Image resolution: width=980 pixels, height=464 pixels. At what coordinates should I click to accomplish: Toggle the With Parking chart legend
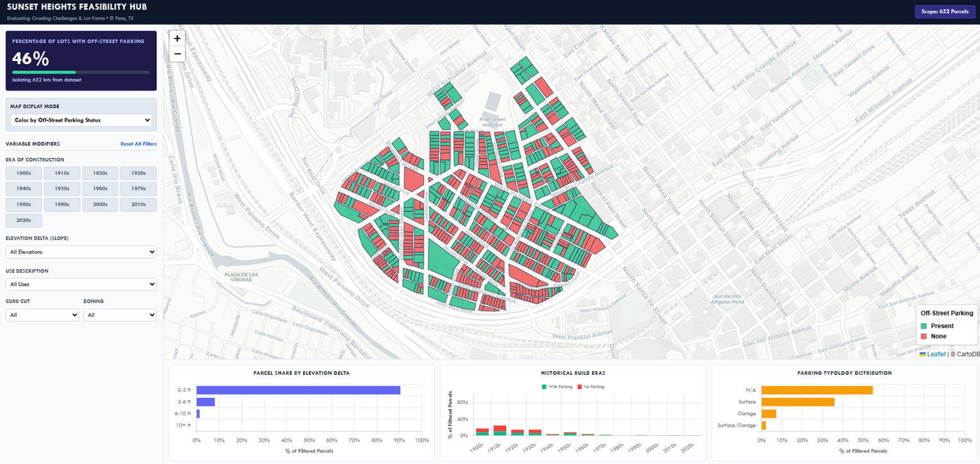tap(557, 386)
